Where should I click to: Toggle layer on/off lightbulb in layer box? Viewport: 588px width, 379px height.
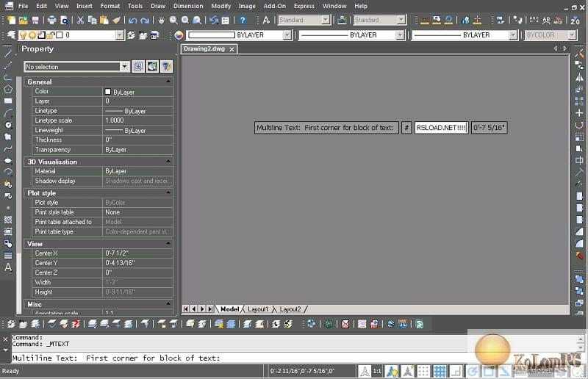click(x=24, y=35)
